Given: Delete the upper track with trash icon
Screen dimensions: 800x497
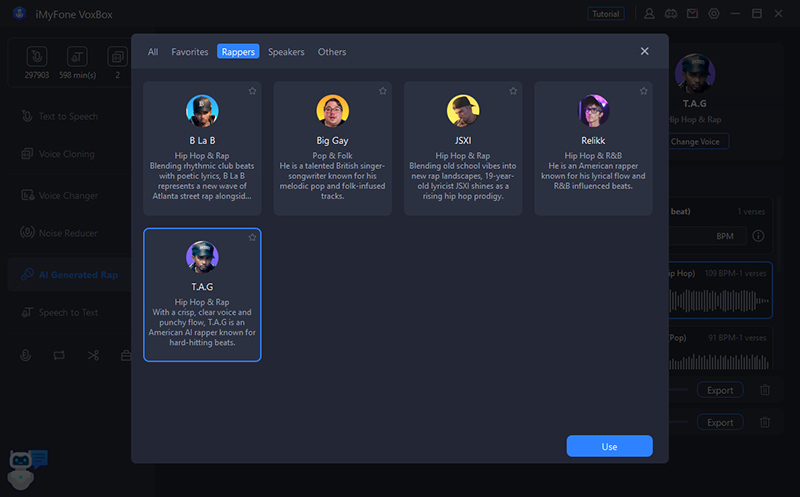Looking at the screenshot, I should (765, 390).
